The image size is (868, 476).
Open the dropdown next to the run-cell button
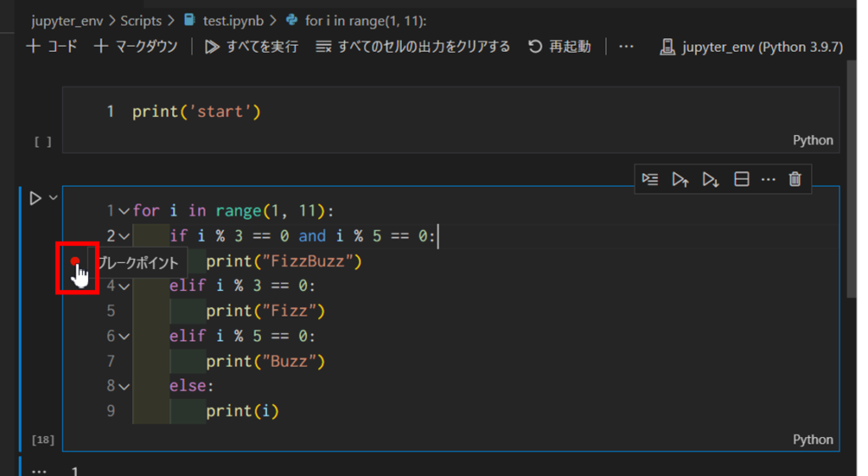coord(53,197)
